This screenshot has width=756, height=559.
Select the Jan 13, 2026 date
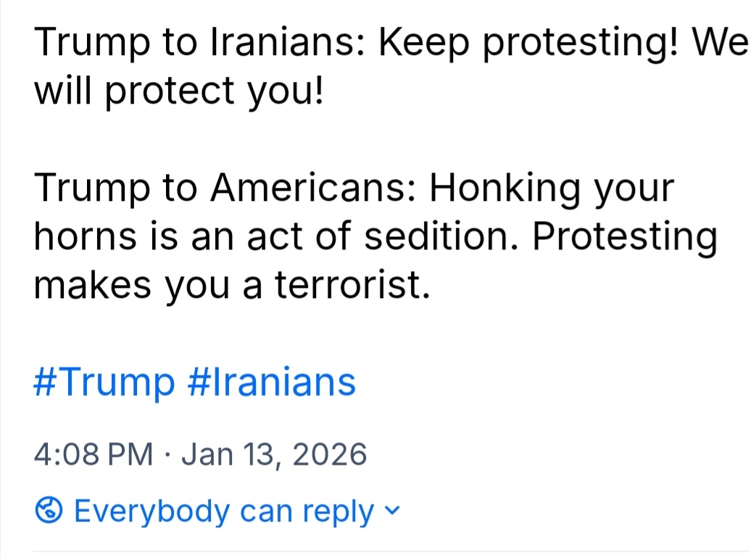click(274, 455)
